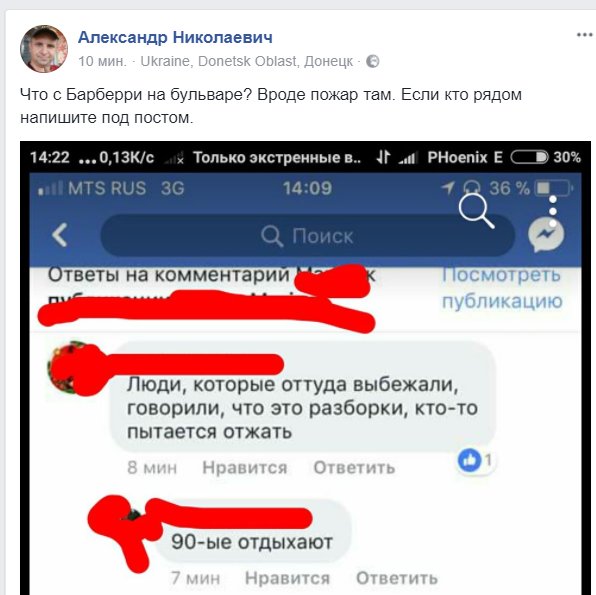Click Посмотреть публикацию link
Screen dimensions: 596x595
click(x=501, y=287)
